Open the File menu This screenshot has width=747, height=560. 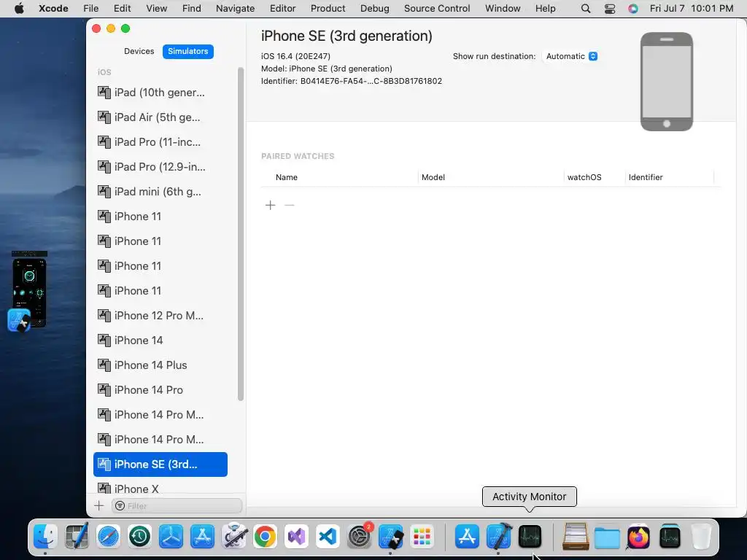coord(90,9)
